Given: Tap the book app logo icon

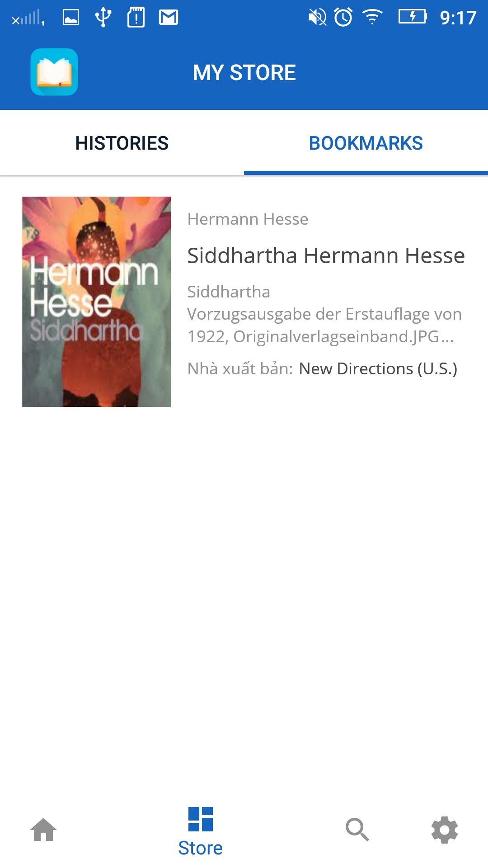Looking at the screenshot, I should pyautogui.click(x=54, y=72).
